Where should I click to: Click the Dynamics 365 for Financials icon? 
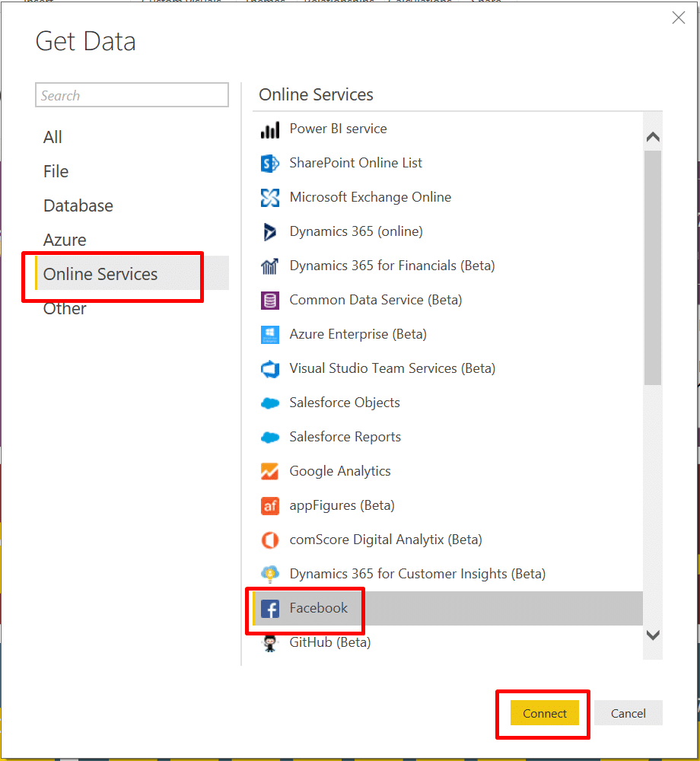(x=269, y=266)
